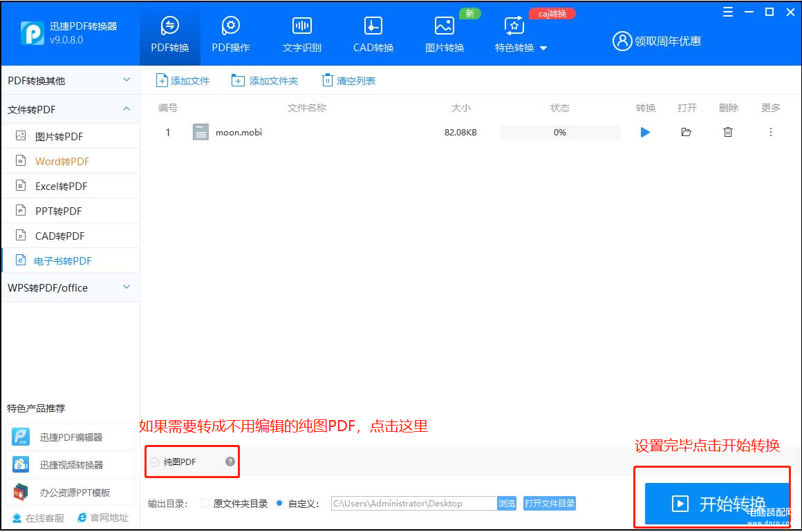Click the 文件名称 column header
The image size is (802, 532).
(x=307, y=108)
